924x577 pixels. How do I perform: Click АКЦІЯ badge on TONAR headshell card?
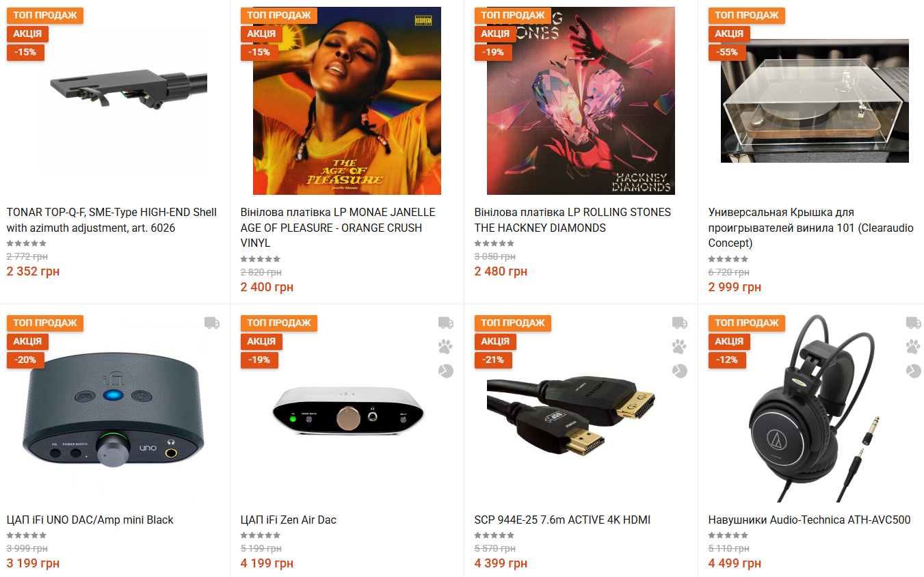(x=28, y=33)
